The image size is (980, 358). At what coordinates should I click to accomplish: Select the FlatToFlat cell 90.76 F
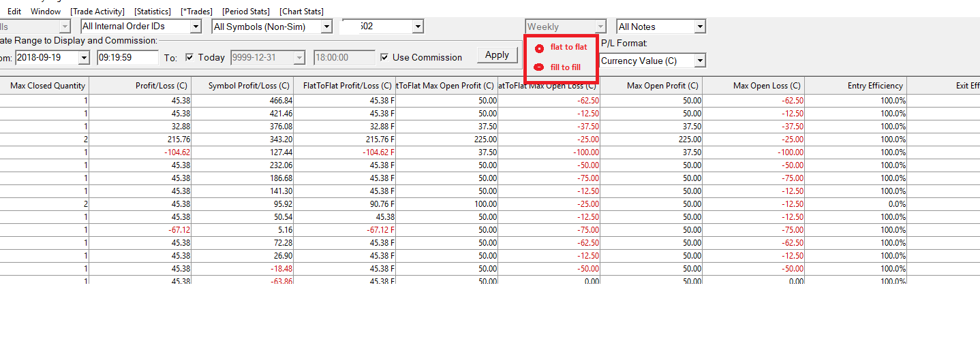(344, 204)
